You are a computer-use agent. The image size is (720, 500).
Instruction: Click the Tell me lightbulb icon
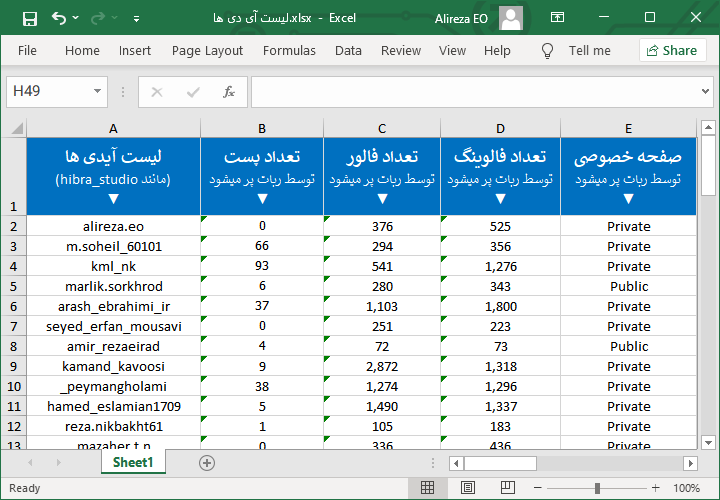(547, 51)
